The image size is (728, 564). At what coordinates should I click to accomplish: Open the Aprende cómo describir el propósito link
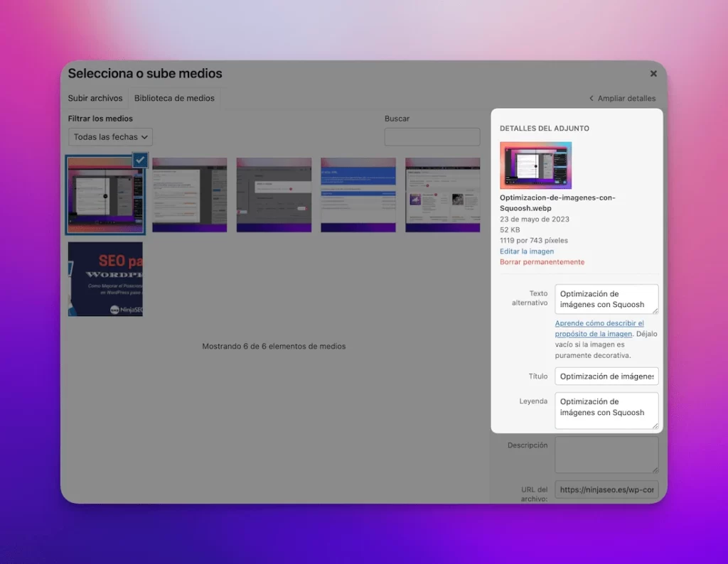[x=599, y=328]
